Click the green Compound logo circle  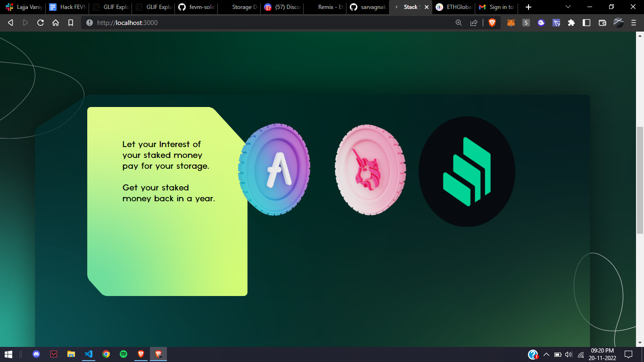point(467,172)
